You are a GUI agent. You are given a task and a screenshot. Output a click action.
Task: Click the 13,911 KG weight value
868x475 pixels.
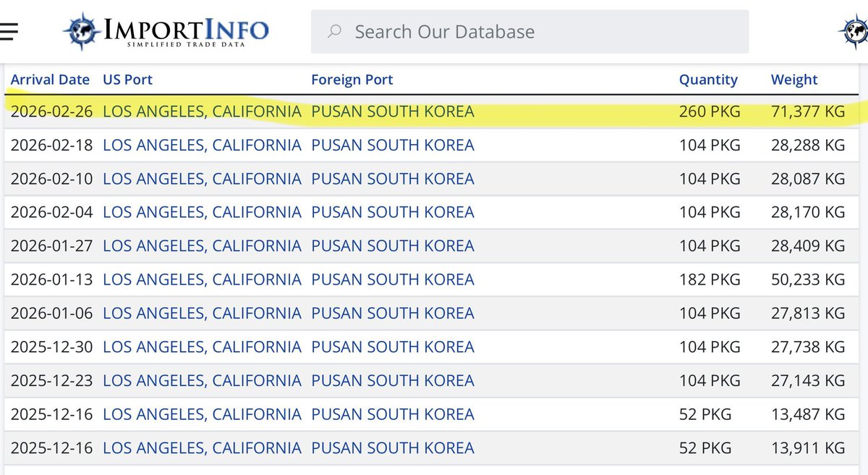808,447
